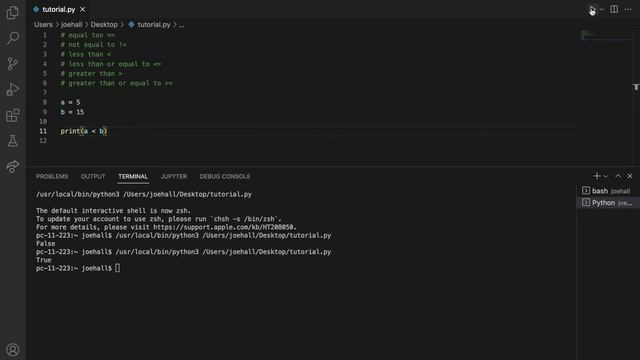This screenshot has width=640, height=360.
Task: Select the tutorial.py editor tab
Action: [59, 9]
